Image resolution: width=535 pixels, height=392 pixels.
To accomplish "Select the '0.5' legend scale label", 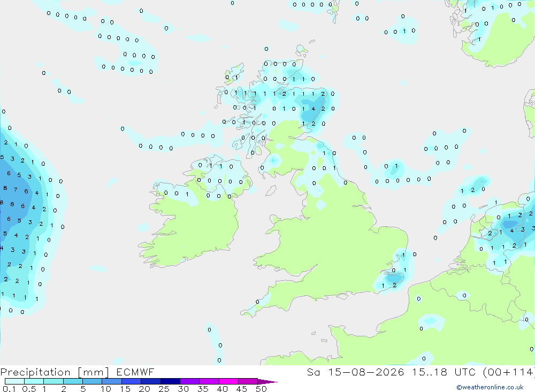I will (29, 389).
